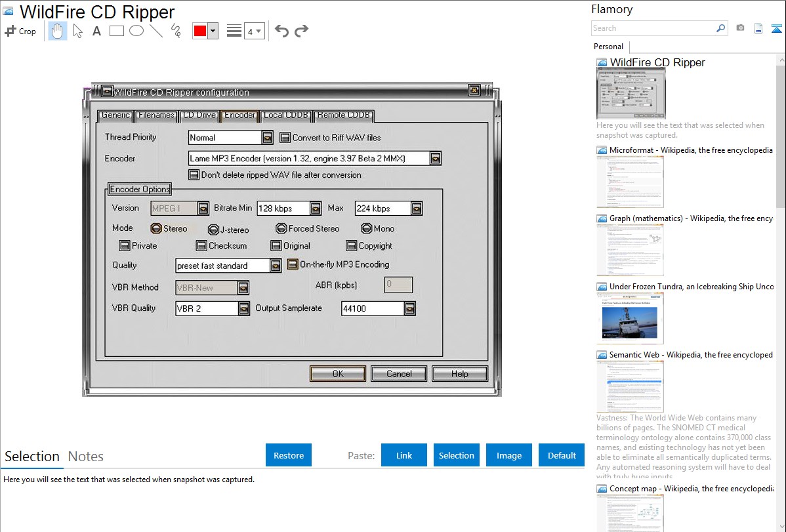The height and width of the screenshot is (532, 786).
Task: Select the Encoder tab
Action: (239, 115)
